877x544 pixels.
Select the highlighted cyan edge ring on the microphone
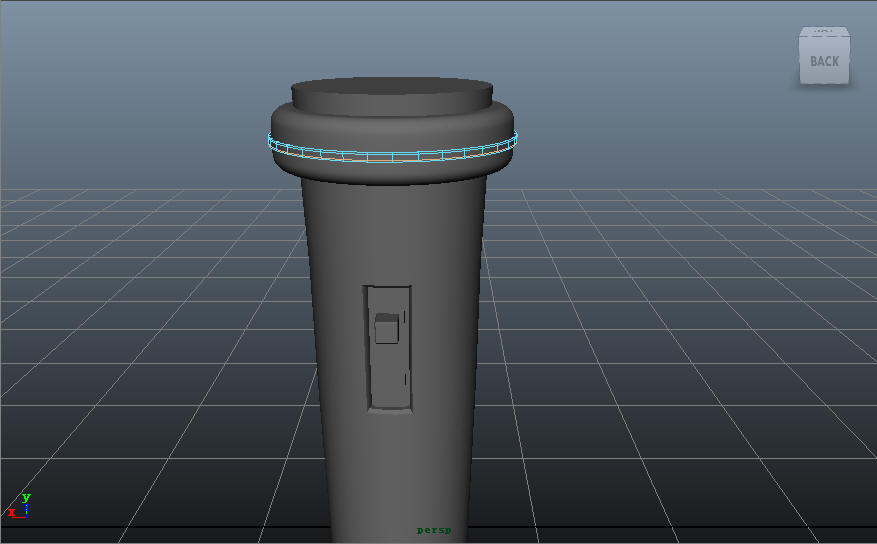point(392,148)
